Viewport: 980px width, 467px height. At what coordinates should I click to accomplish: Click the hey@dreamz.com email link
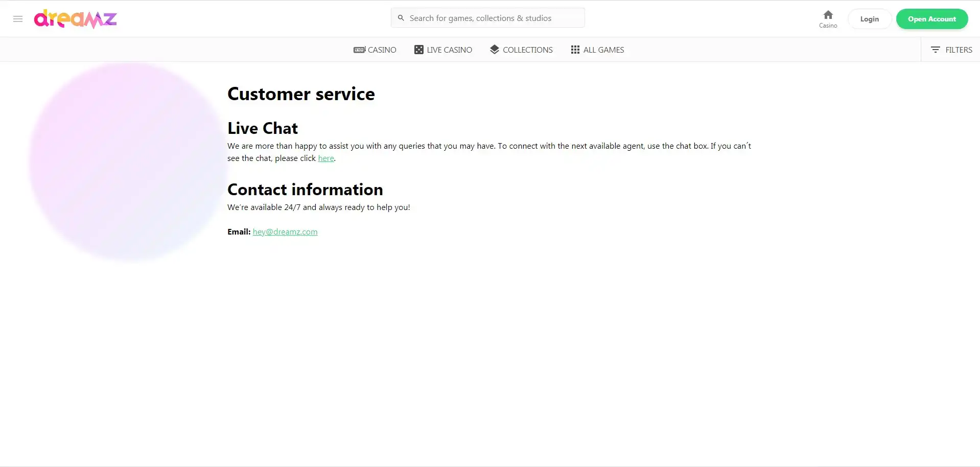[285, 232]
